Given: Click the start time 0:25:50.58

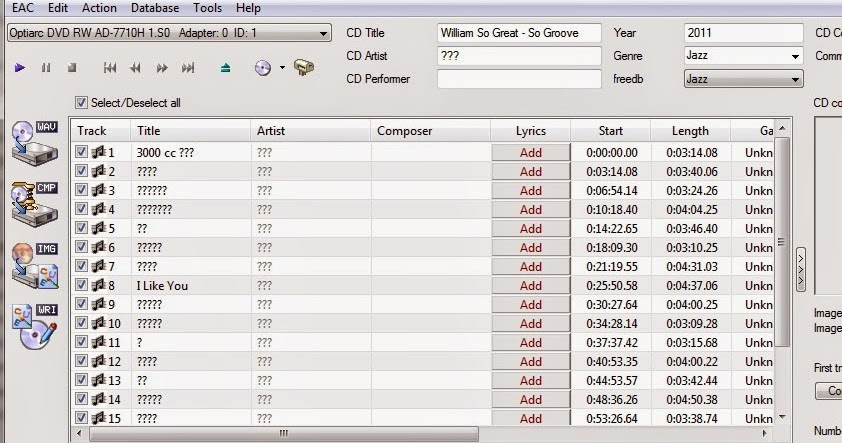Looking at the screenshot, I should coord(612,286).
